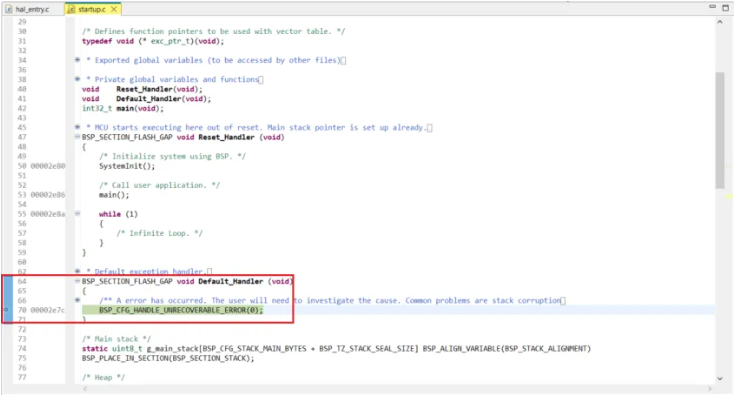Click the vertical scrollbar up arrow

click(x=720, y=22)
